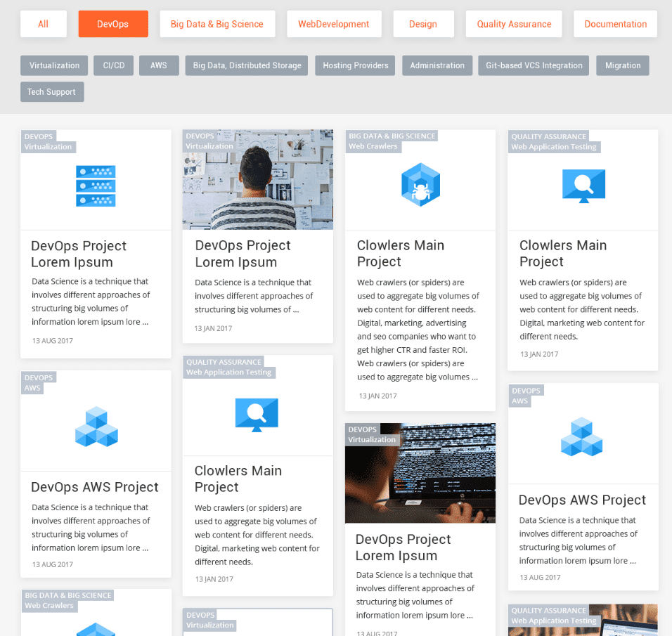
Task: Open the DevOps Project Lorem Ipsum title under the server icon
Action: click(x=79, y=254)
